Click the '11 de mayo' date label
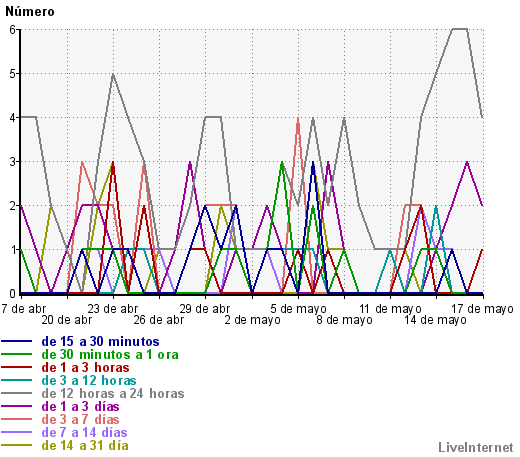The image size is (520, 457). tap(390, 309)
